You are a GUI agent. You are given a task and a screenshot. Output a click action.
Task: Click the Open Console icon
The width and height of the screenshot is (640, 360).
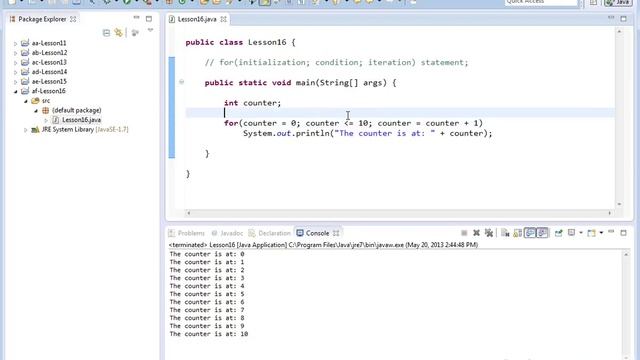click(x=591, y=233)
